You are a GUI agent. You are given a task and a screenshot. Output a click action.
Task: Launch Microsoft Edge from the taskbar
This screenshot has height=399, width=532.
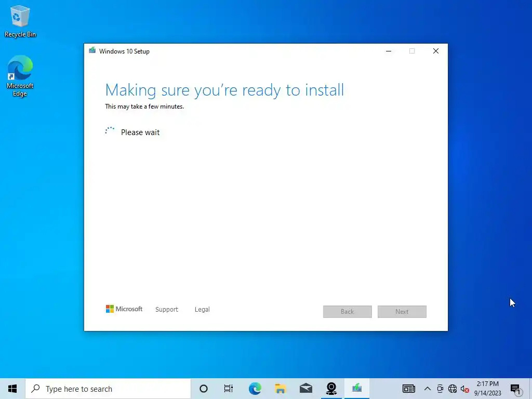click(255, 389)
